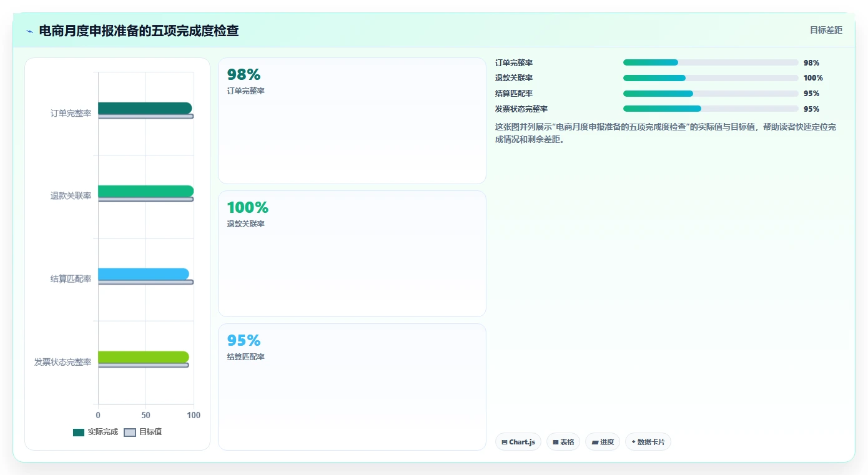Click the dark green 订单完整率 chart bar

(145, 108)
